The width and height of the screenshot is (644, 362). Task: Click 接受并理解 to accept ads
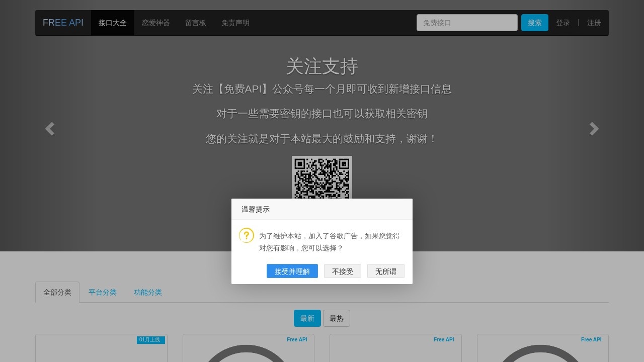click(x=292, y=271)
